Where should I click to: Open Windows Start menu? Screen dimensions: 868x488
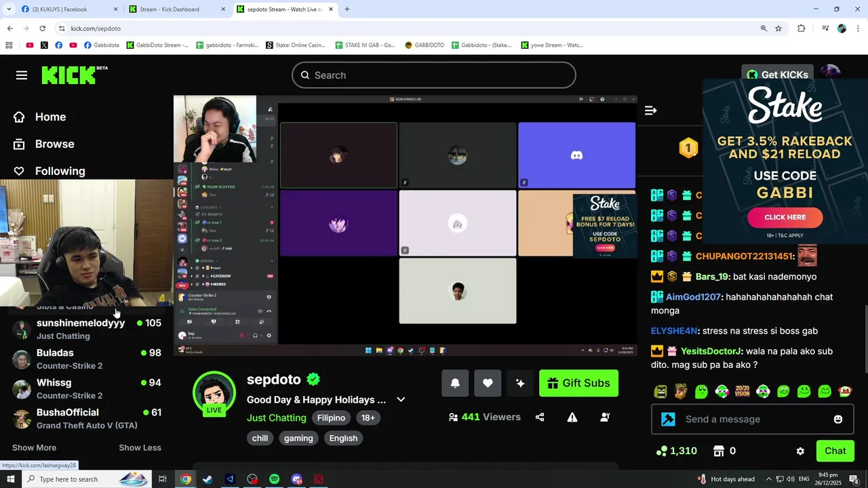pos(11,479)
